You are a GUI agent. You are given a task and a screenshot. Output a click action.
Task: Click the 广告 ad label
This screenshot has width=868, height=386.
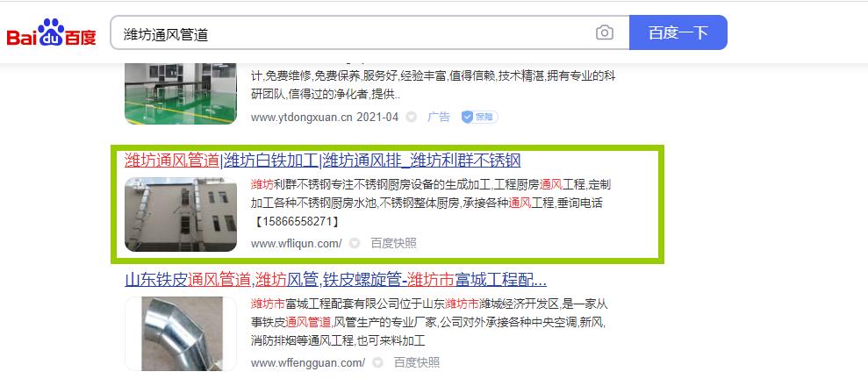(439, 118)
